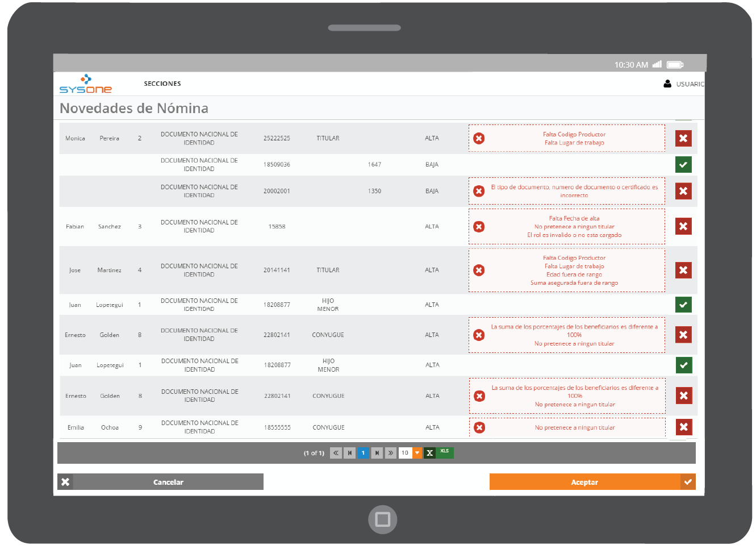
Task: Open the rows-per-page dropdown arrow
Action: (x=417, y=453)
